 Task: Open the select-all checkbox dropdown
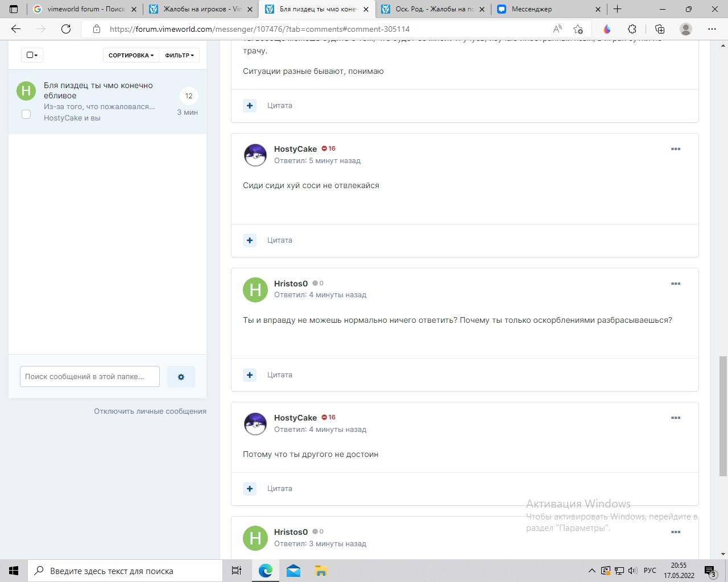point(32,55)
